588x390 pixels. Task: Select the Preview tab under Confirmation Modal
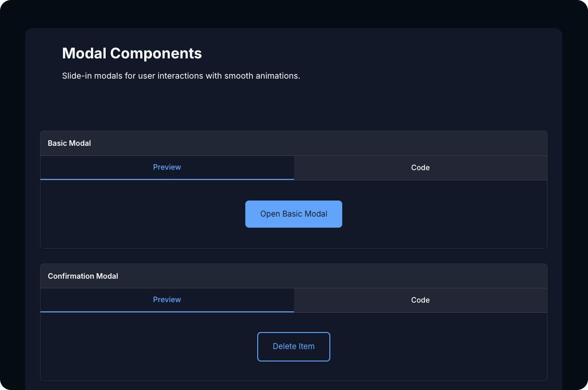[x=167, y=300]
